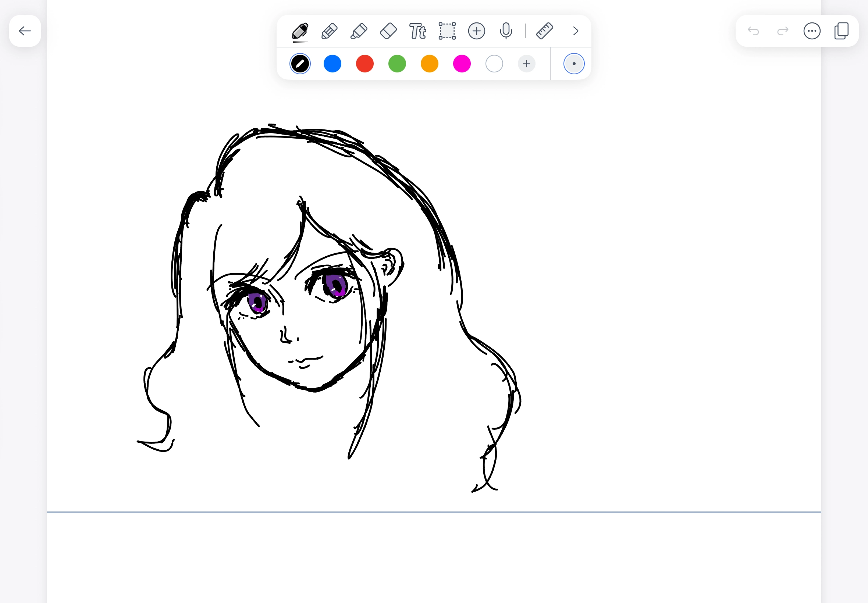
Task: Open the pages overview
Action: click(842, 31)
